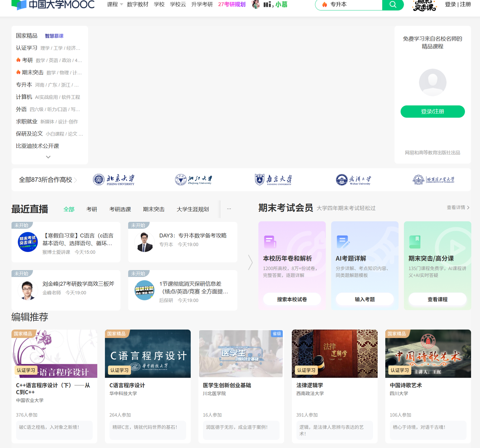This screenshot has width=480, height=448.
Task: Click the 中国大学MOOC logo
Action: tap(53, 5)
